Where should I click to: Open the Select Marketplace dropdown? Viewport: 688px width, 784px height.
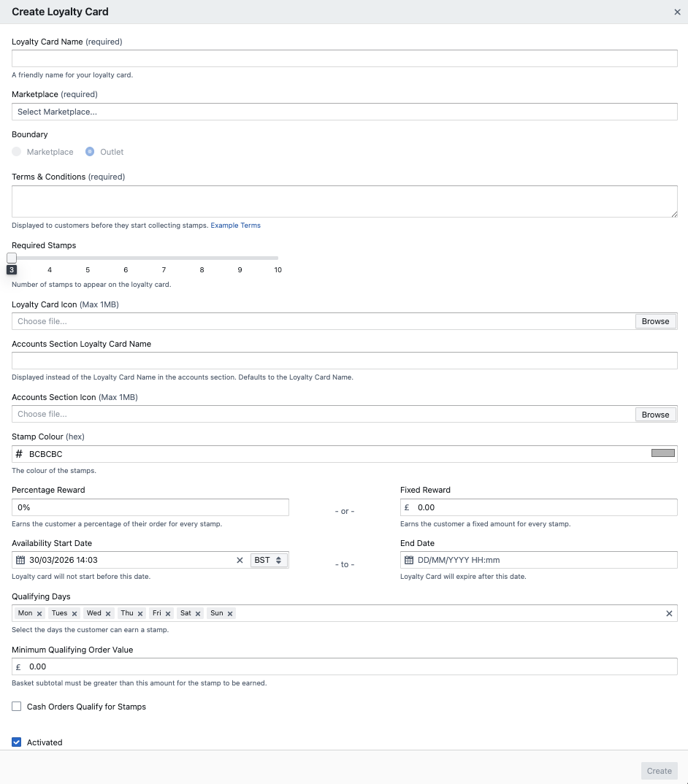click(344, 112)
